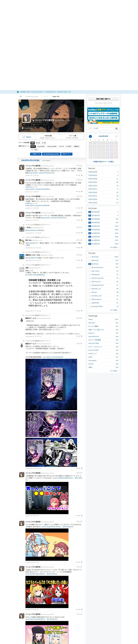The height and width of the screenshot is (644, 138).
Task: Go to the home icon in breadcrumb
Action: 21,96
